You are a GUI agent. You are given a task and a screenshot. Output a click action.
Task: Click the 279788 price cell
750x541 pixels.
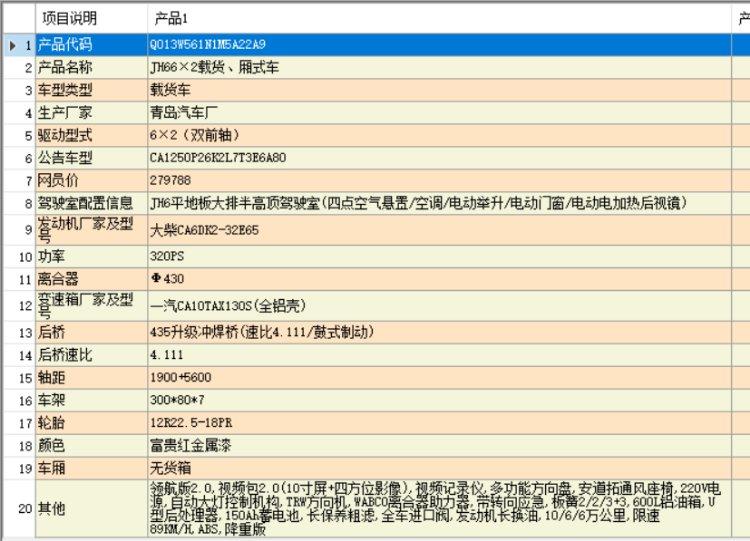(x=439, y=180)
